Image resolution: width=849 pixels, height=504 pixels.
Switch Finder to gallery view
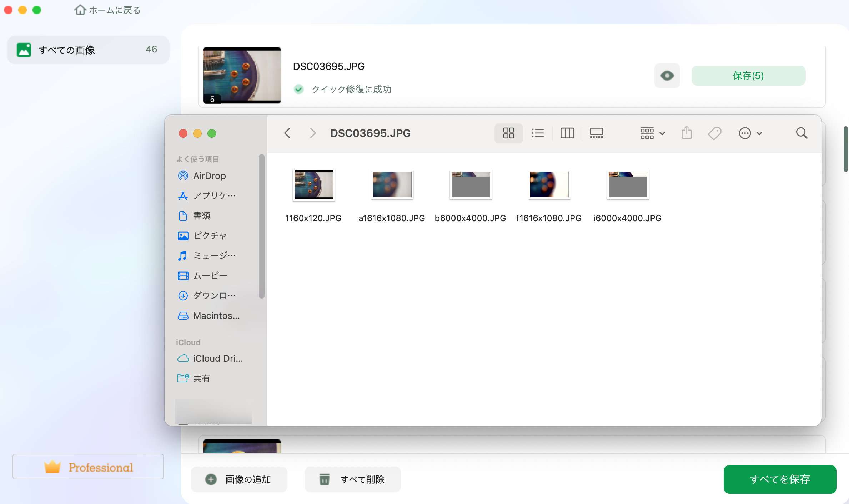point(596,133)
